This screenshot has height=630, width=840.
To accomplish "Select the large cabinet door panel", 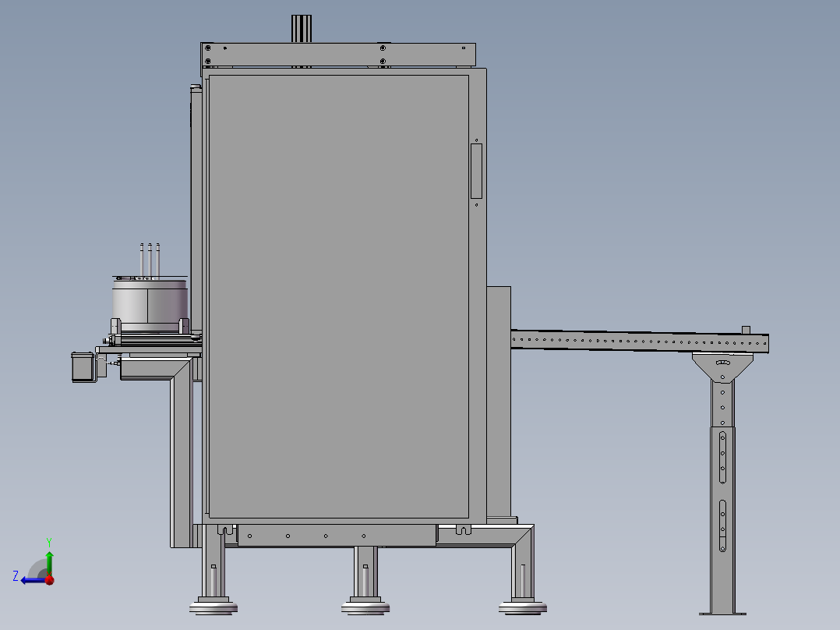I will [x=338, y=296].
